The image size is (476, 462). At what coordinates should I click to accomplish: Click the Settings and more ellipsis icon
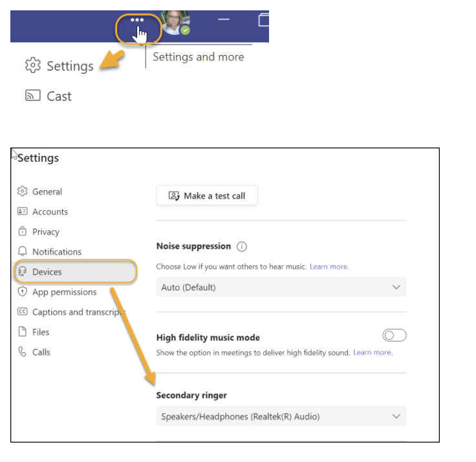pyautogui.click(x=137, y=20)
